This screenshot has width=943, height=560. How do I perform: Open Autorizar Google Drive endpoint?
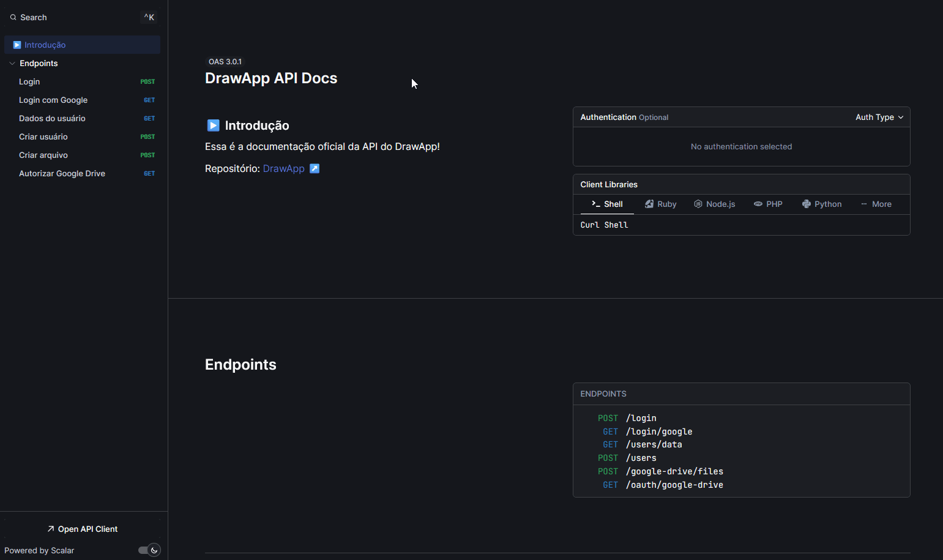pyautogui.click(x=82, y=173)
